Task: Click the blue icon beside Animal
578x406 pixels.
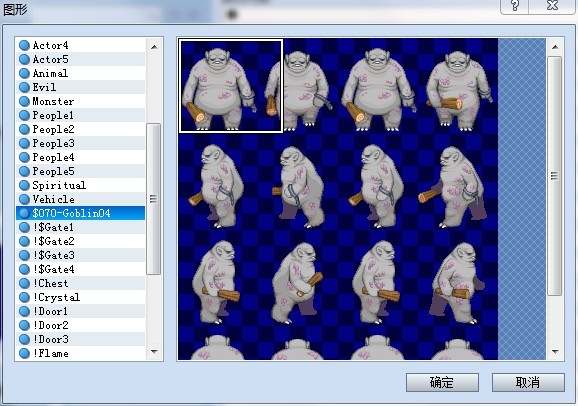Action: [24, 73]
